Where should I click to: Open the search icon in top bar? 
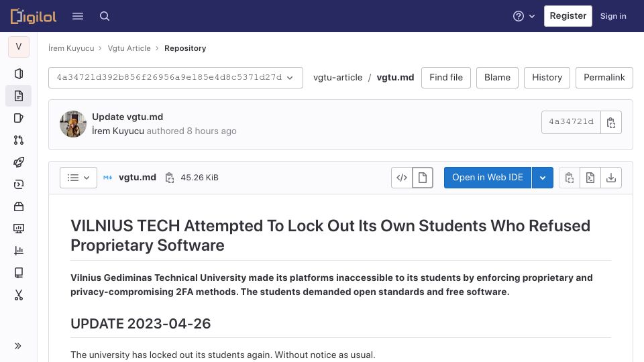(105, 16)
